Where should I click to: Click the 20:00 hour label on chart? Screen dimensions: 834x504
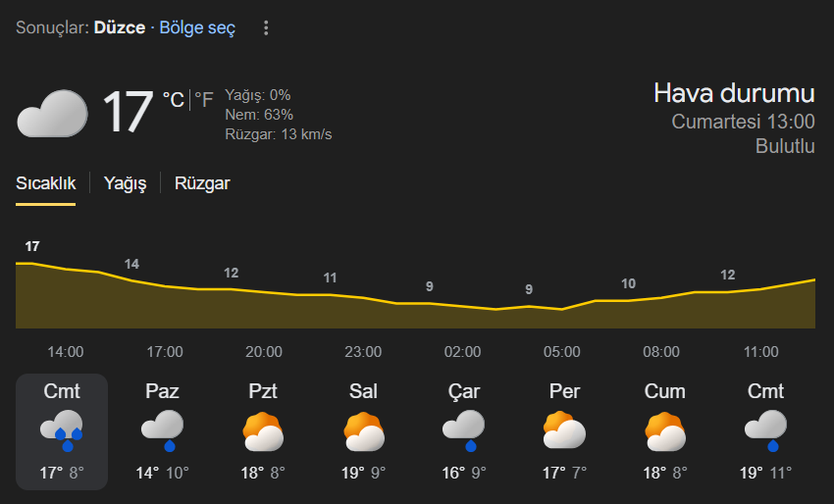tap(264, 352)
